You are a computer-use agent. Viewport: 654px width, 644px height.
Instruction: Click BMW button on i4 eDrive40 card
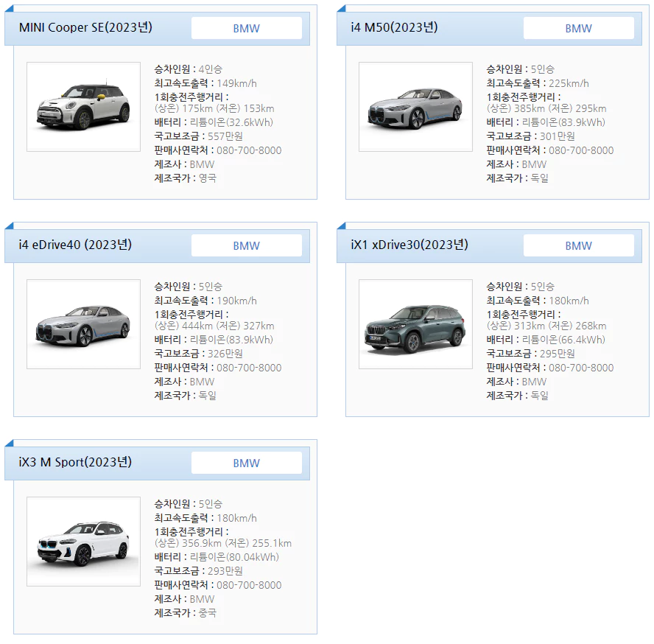pos(247,245)
